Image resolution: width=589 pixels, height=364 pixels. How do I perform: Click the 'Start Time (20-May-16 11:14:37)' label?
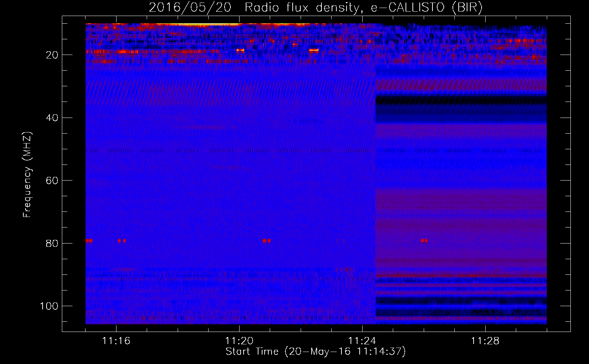[x=316, y=352]
